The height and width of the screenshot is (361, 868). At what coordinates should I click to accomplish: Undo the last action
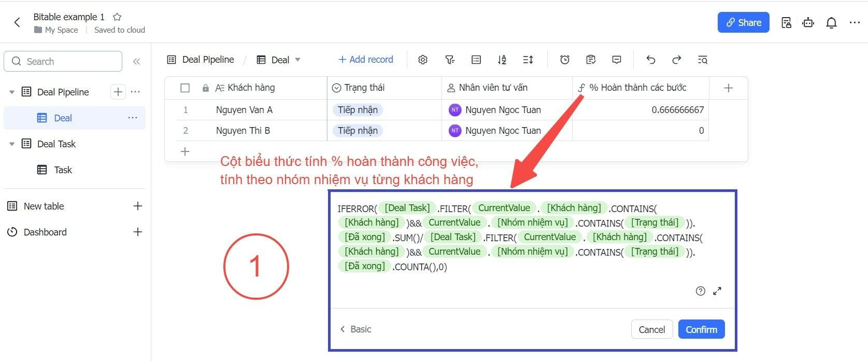(651, 60)
